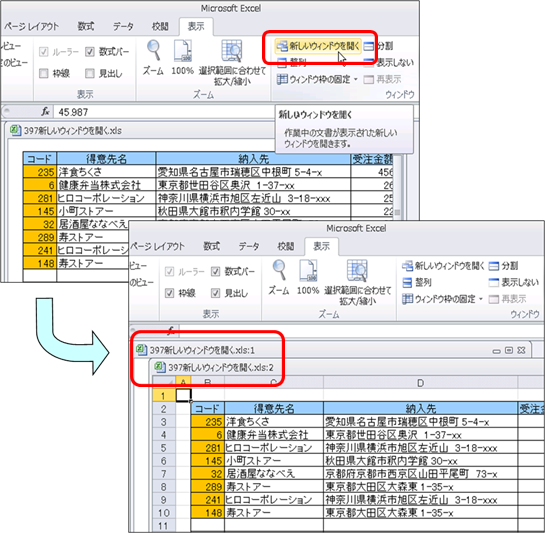Expand ウィンドウ枠の固定 dropdown in upper ribbon
This screenshot has height=533, width=545.
point(356,80)
